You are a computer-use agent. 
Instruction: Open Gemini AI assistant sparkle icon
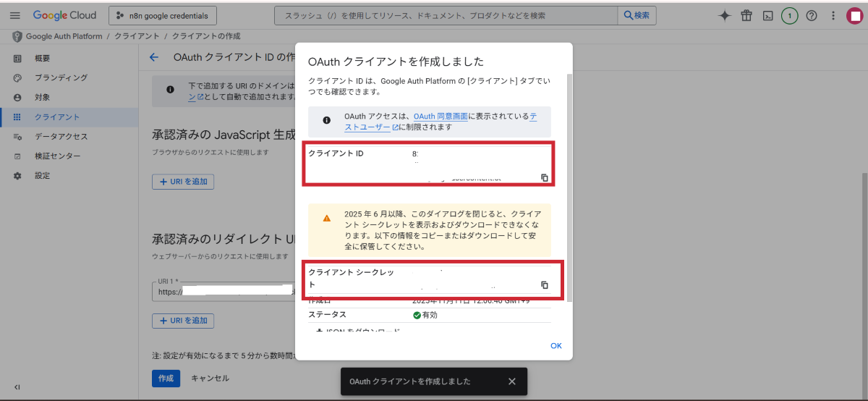tap(724, 15)
